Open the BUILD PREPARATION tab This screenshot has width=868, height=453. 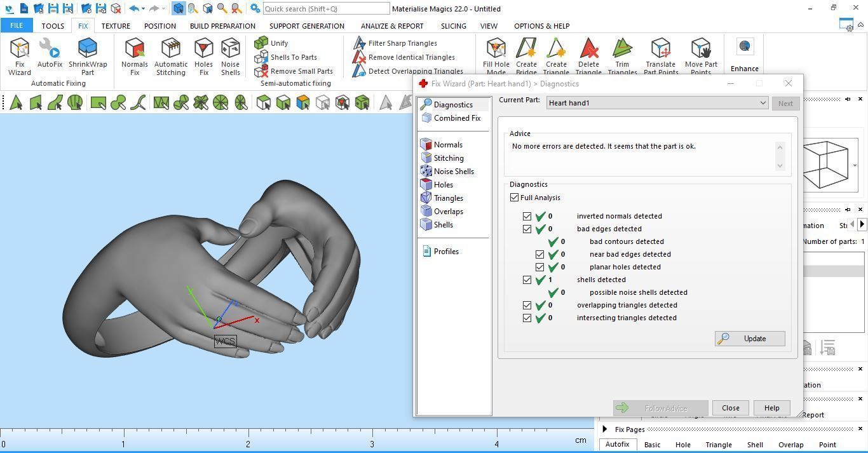click(222, 26)
